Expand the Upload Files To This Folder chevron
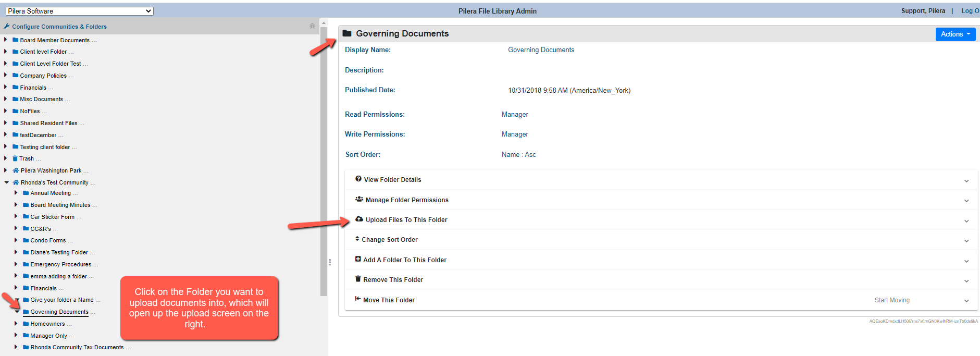This screenshot has height=356, width=980. coord(966,221)
